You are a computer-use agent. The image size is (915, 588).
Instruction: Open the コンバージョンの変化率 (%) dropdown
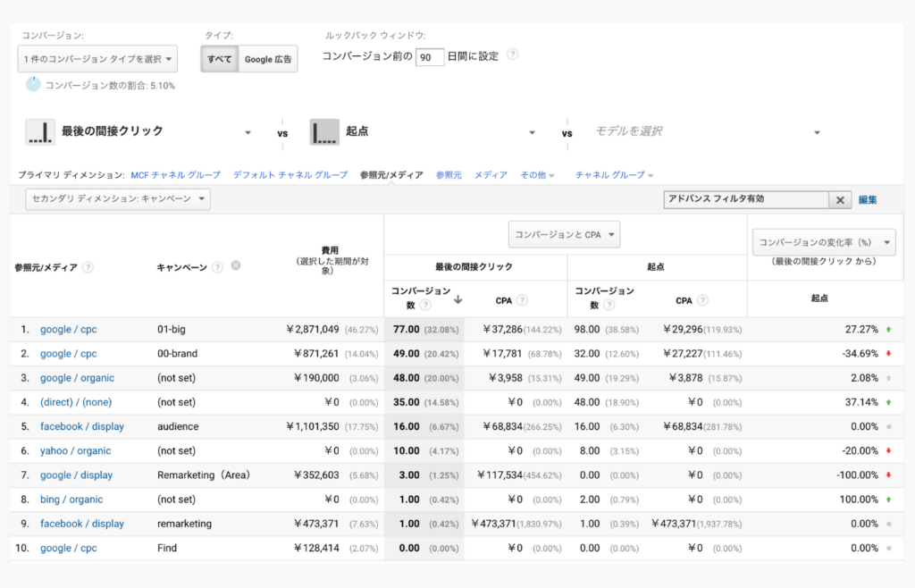click(x=823, y=241)
